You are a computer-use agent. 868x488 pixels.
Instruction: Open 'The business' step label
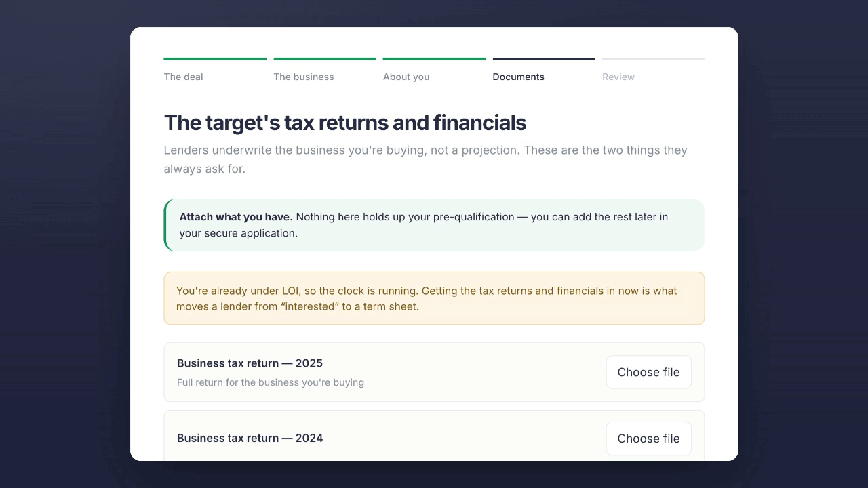click(304, 77)
